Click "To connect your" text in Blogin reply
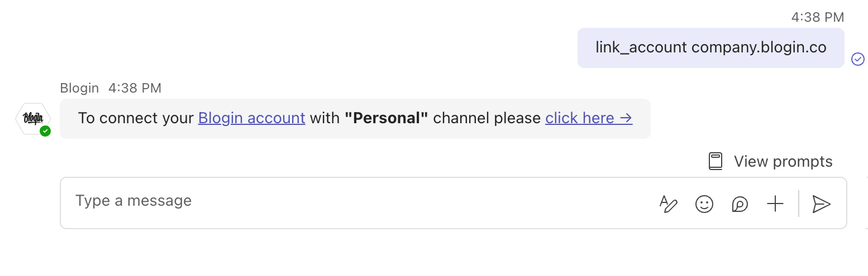Screen dimensions: 868x276 click(136, 118)
